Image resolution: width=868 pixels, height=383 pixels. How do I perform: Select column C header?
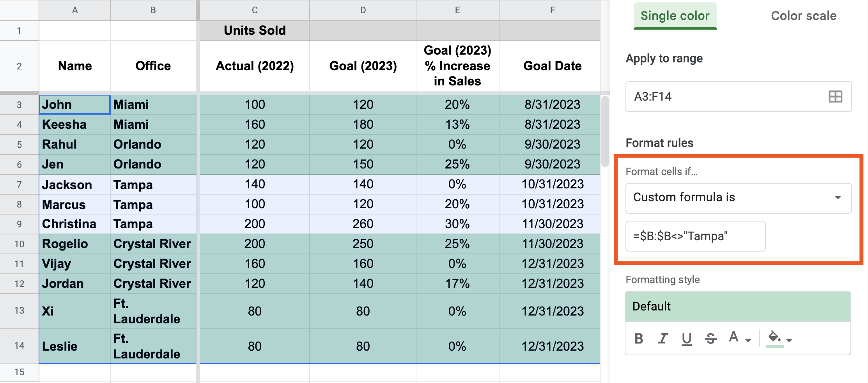[x=255, y=10]
